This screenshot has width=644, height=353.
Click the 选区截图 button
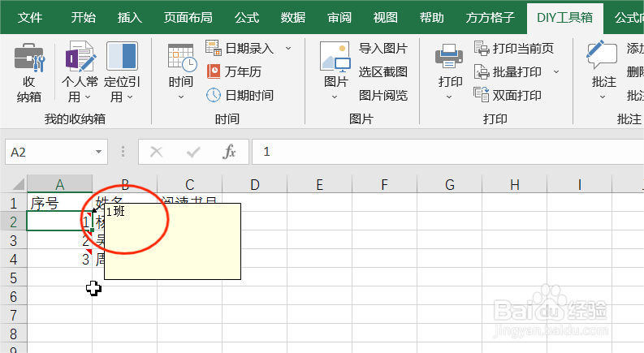pyautogui.click(x=383, y=72)
